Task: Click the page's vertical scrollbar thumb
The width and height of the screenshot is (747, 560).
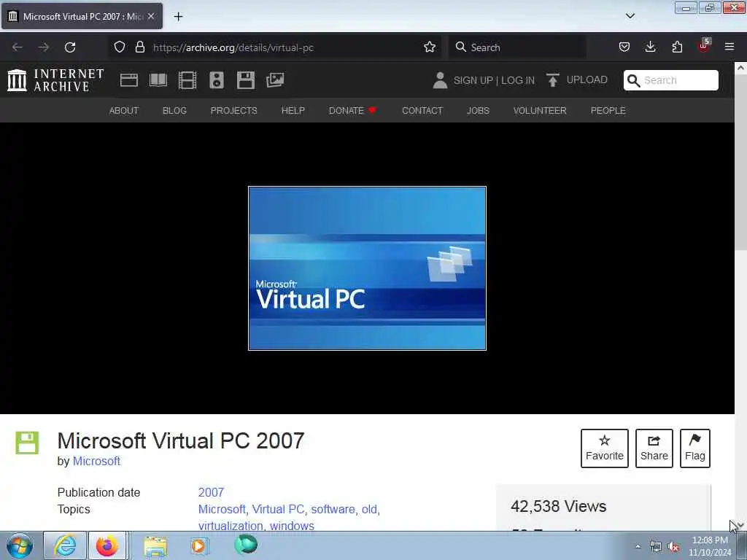Action: coord(741,163)
